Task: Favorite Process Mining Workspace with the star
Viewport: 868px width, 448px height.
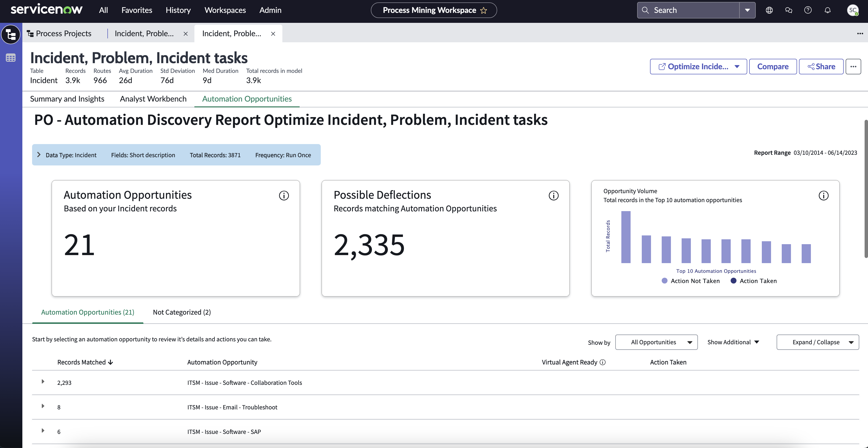Action: point(484,10)
